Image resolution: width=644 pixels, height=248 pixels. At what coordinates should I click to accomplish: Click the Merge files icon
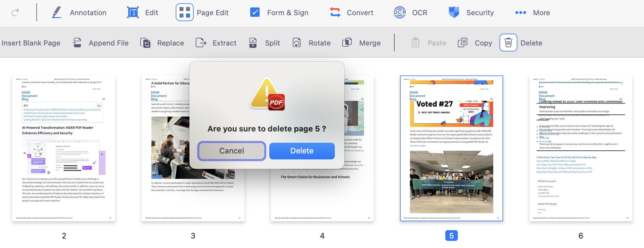coord(347,43)
